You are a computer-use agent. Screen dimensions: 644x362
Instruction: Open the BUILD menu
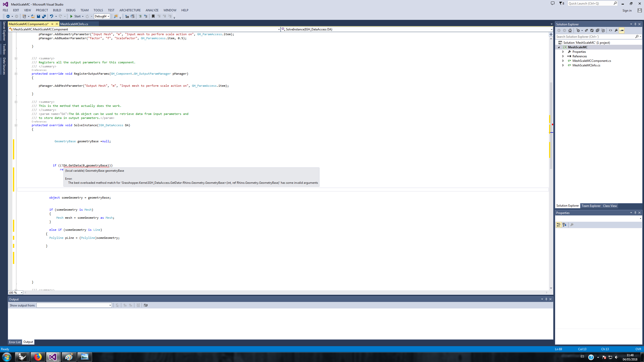point(57,10)
